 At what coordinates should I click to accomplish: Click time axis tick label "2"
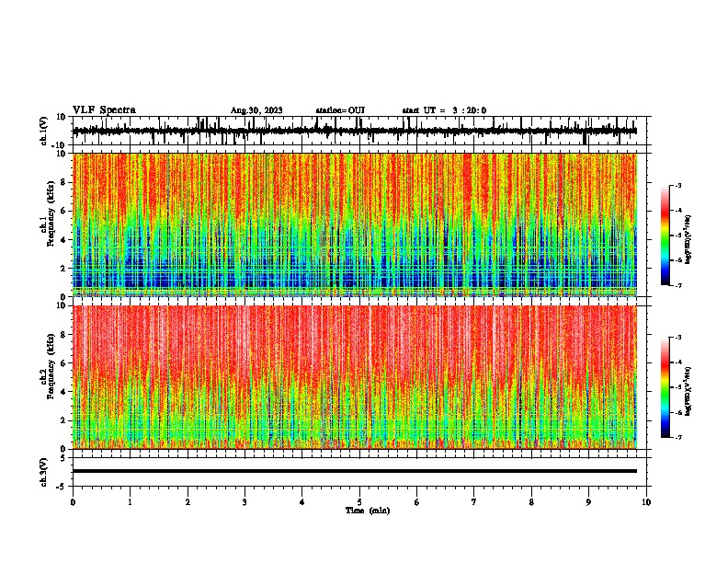[x=188, y=502]
